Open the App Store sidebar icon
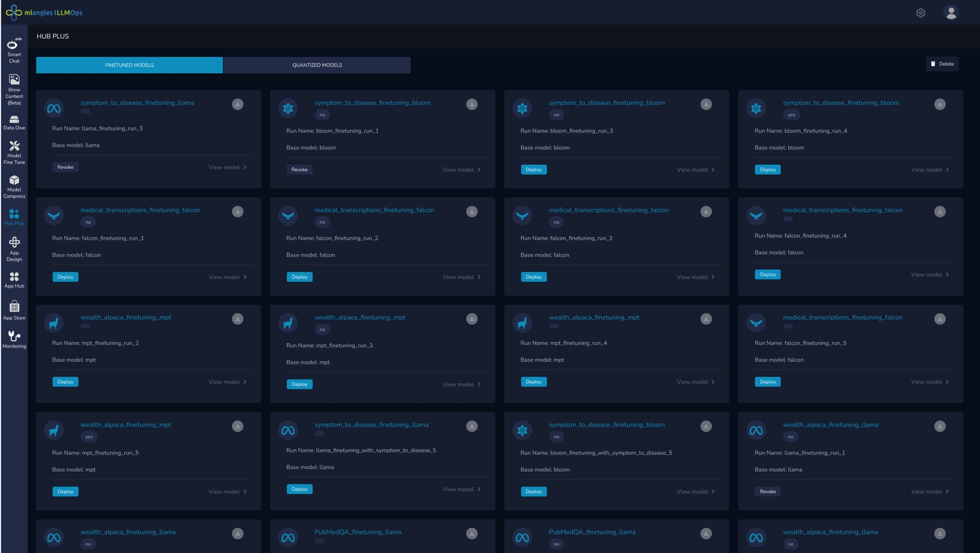Image resolution: width=980 pixels, height=553 pixels. (14, 310)
